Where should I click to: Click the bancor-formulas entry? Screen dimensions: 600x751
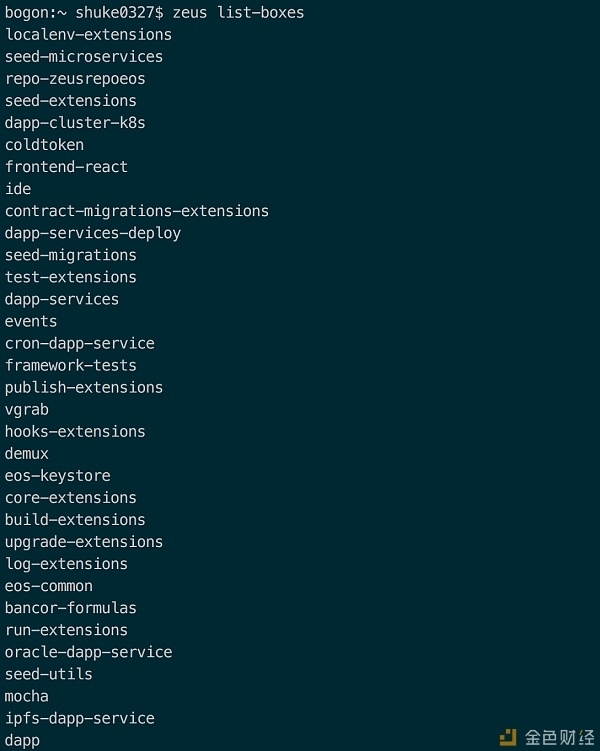point(71,608)
